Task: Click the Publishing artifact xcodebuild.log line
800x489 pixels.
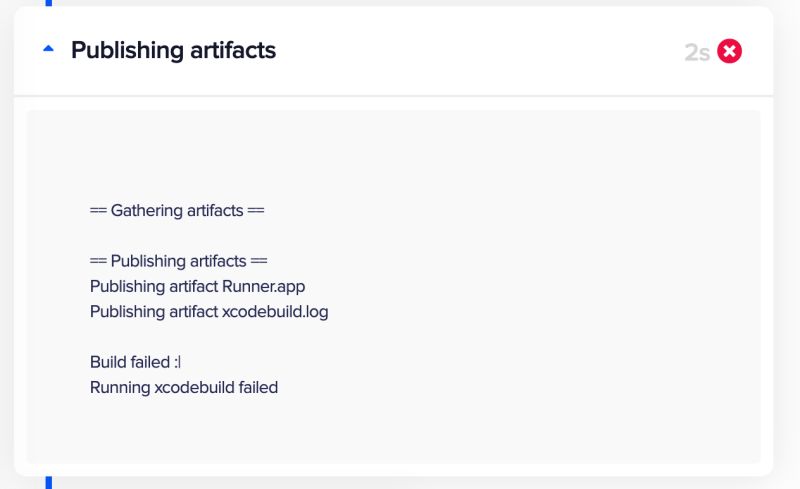Action: click(x=209, y=311)
